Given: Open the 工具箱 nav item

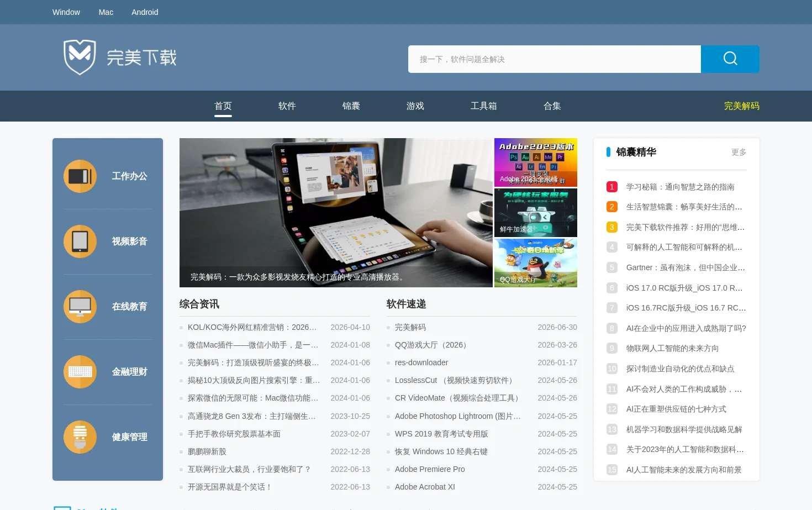Looking at the screenshot, I should (x=484, y=106).
